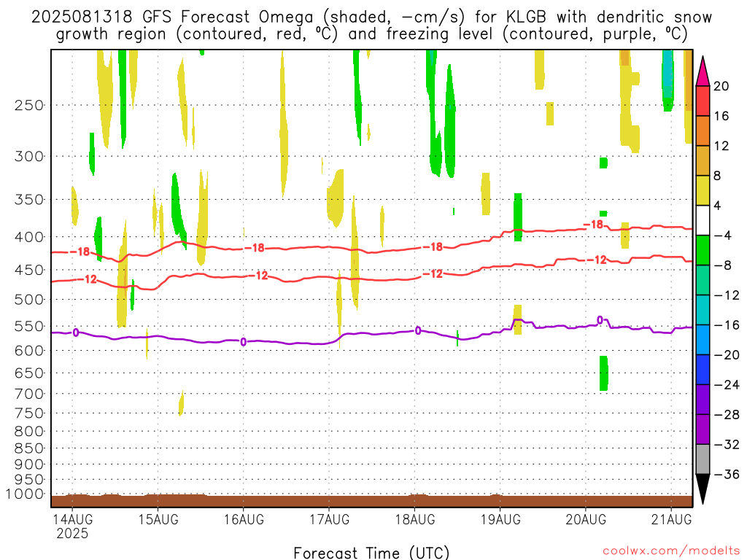Click the -18 contour label near 14AUG
This screenshot has height=560, width=747.
80,252
